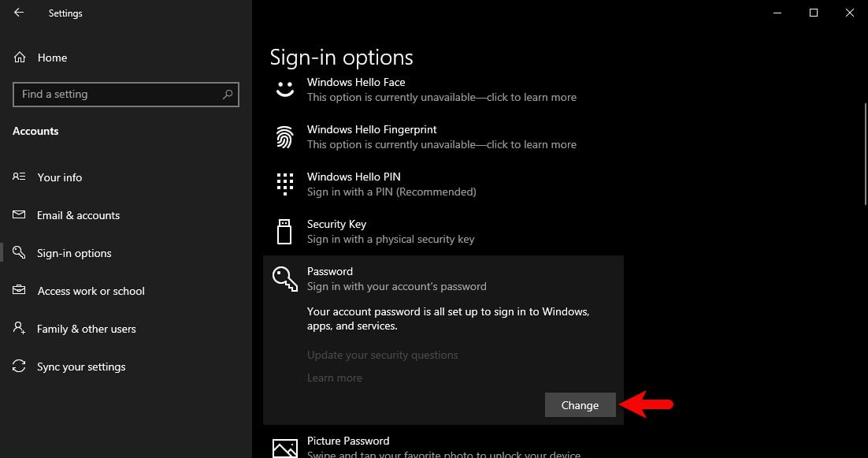
Task: Open Access work or school
Action: click(x=91, y=291)
